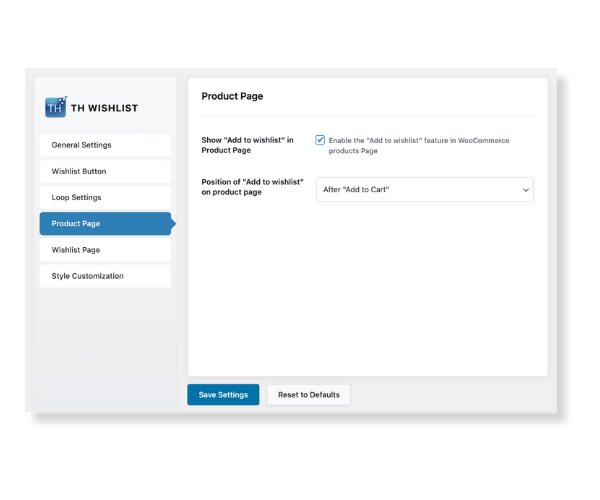Click the TH WISHLIST title text
This screenshot has height=500, width=600.
coord(104,108)
